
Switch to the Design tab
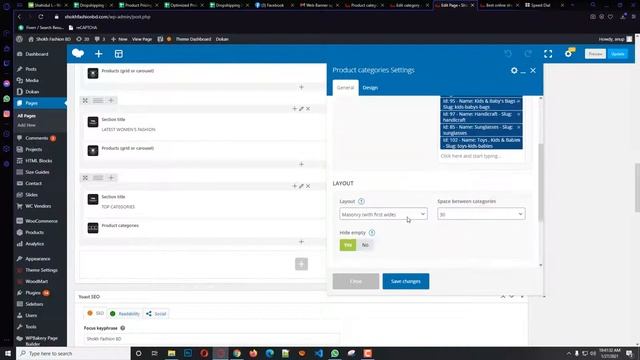pos(370,88)
